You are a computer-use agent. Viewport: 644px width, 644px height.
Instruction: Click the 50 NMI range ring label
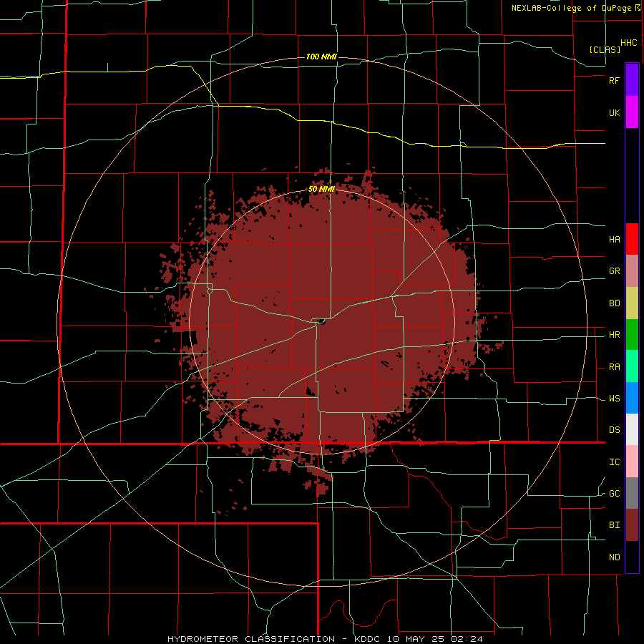point(321,190)
